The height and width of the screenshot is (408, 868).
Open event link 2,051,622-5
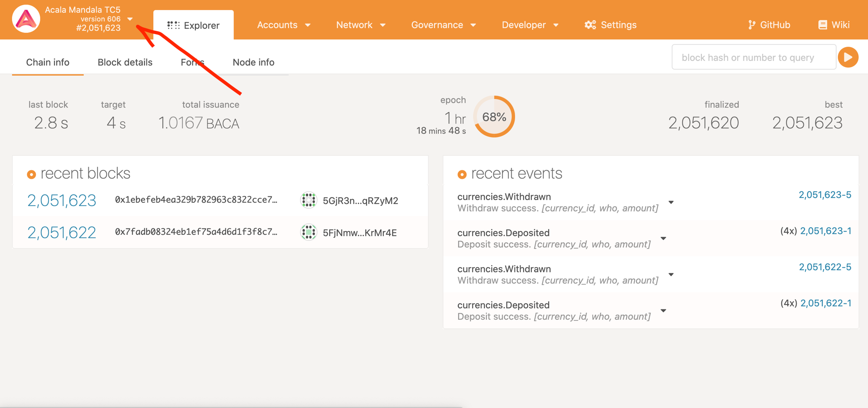click(x=825, y=267)
